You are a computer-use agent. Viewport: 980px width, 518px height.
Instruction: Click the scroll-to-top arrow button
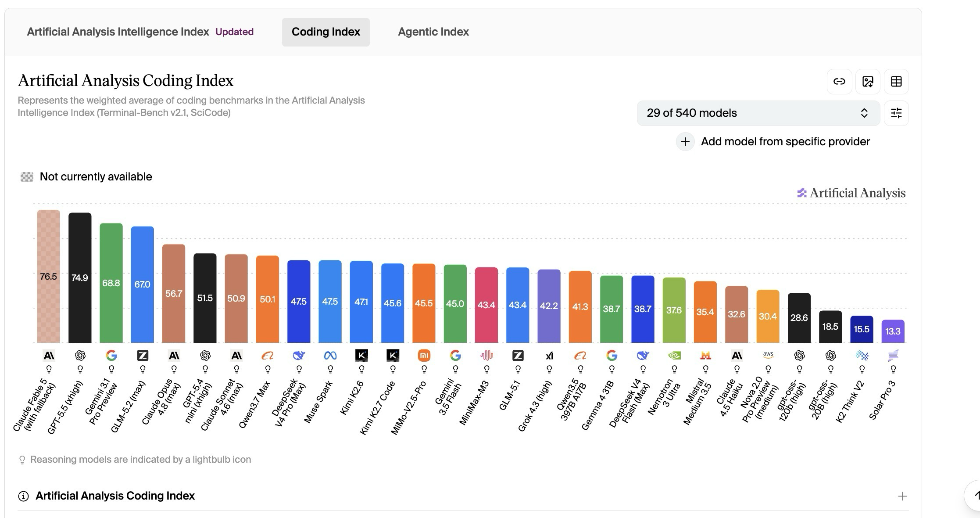[974, 496]
